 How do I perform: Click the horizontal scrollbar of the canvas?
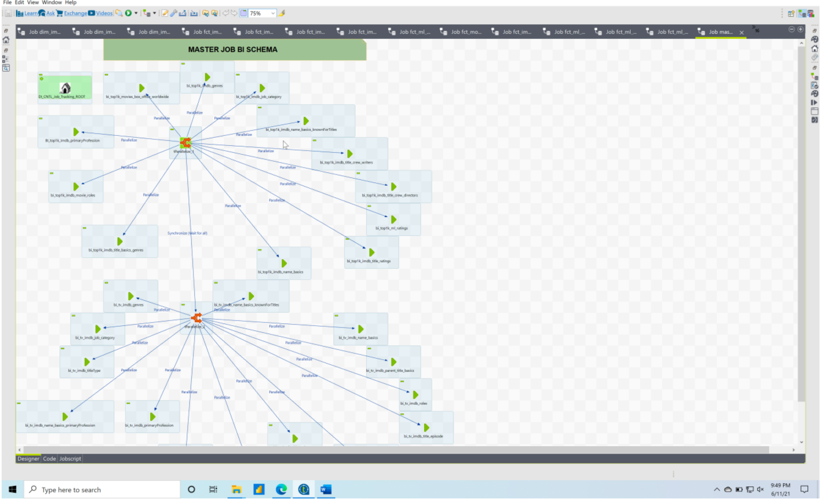click(x=396, y=450)
